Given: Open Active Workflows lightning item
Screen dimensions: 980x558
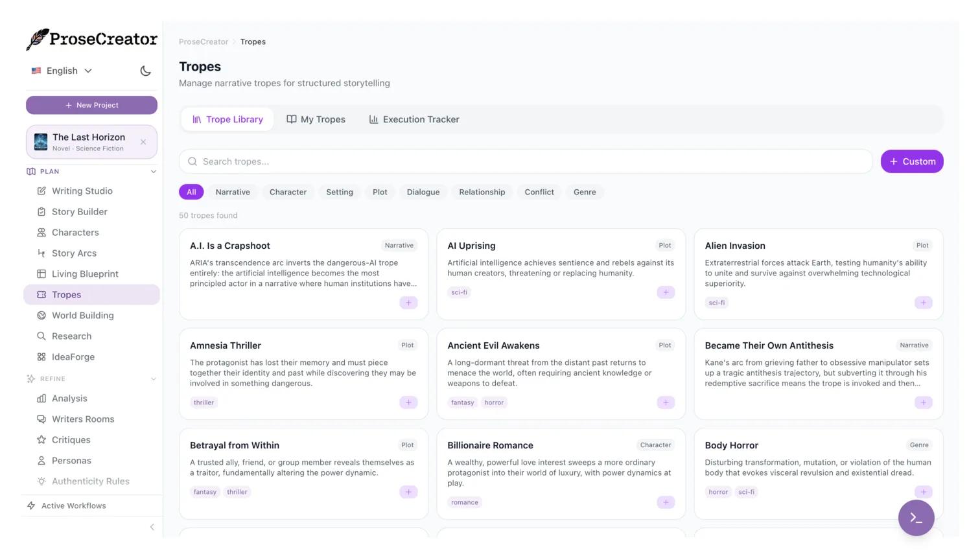Looking at the screenshot, I should click(x=73, y=506).
